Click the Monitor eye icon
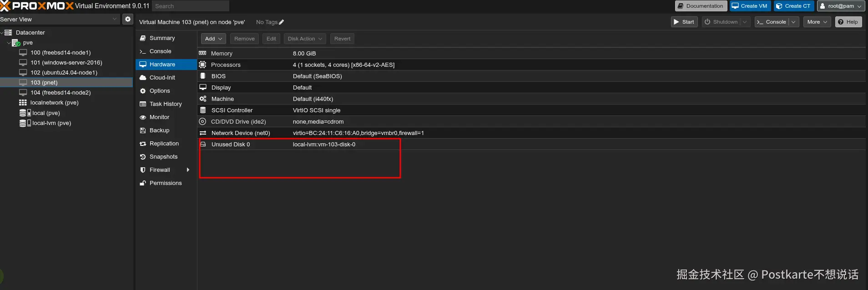 tap(143, 117)
